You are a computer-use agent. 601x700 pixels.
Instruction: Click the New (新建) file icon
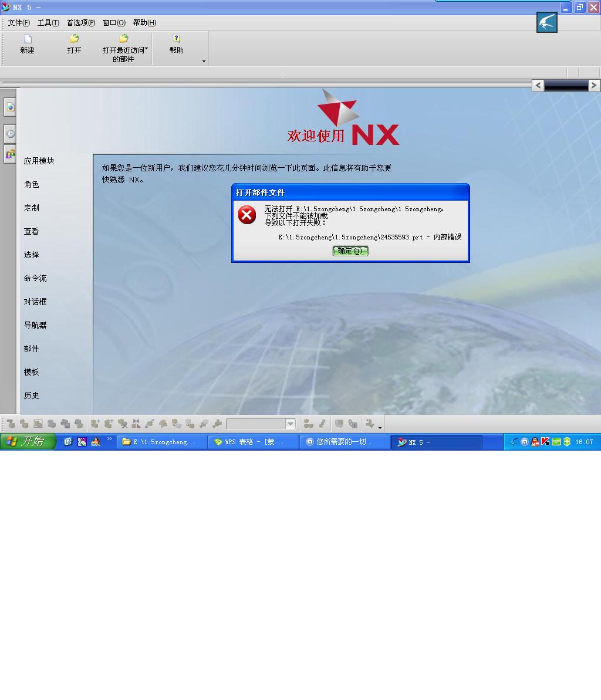point(27,39)
